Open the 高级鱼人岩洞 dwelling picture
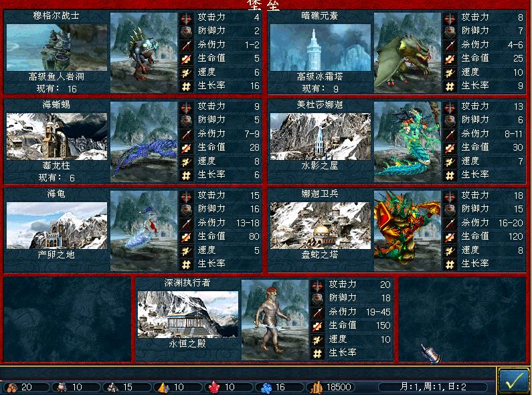 57,48
